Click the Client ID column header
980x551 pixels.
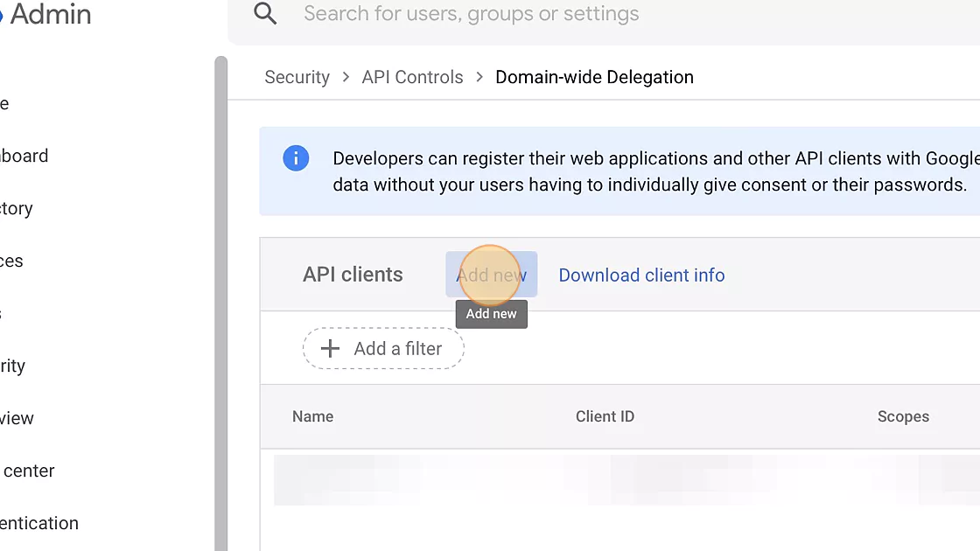point(605,416)
